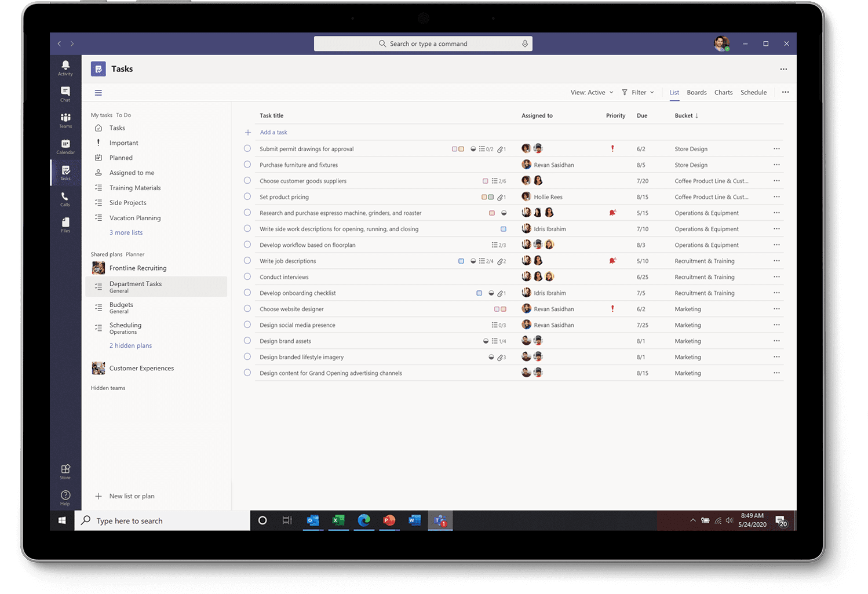The image size is (868, 594).
Task: Open the Files icon in sidebar
Action: (x=65, y=225)
